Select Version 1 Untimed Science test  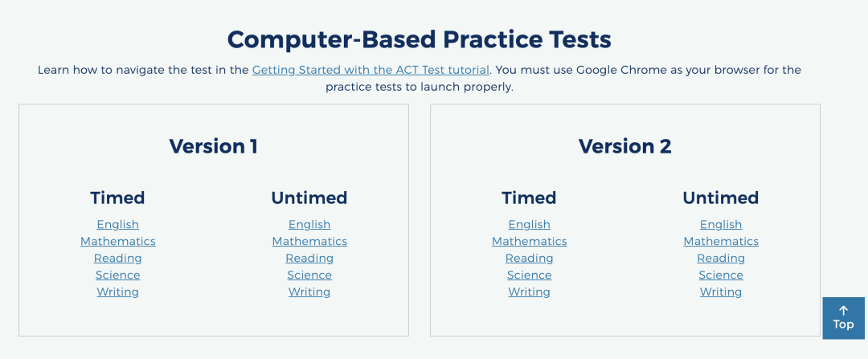[x=309, y=275]
